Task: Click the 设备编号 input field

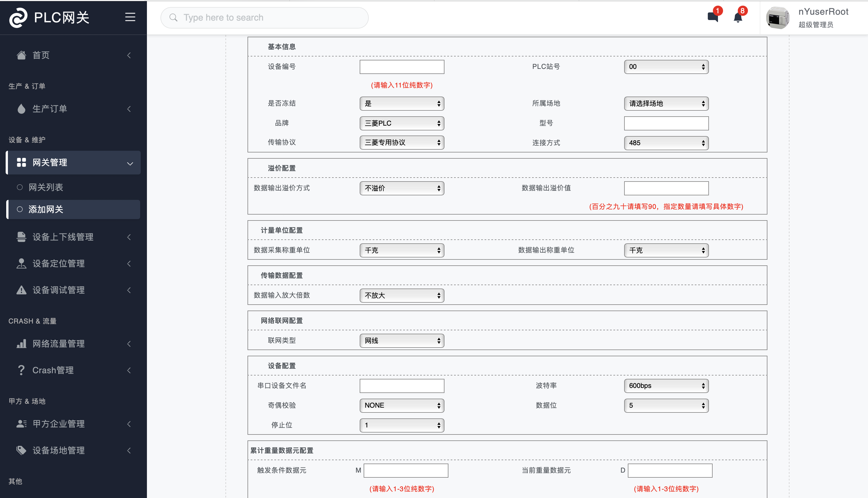Action: click(x=402, y=67)
